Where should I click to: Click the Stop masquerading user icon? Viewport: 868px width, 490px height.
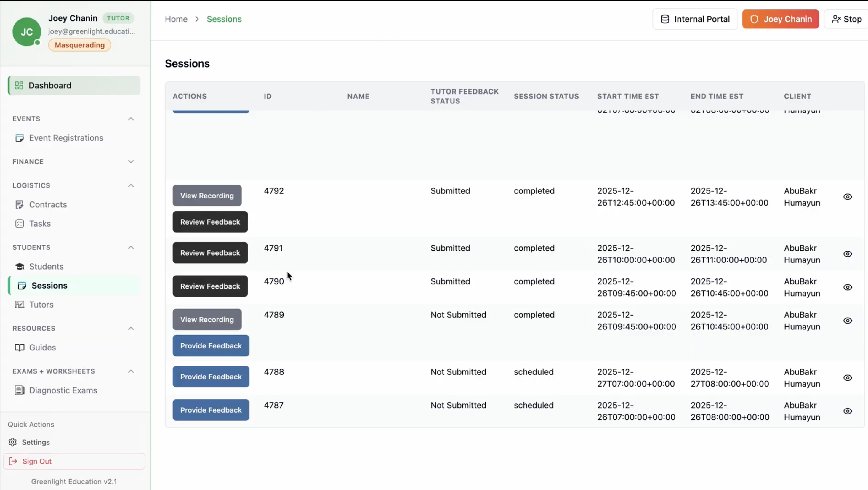click(x=836, y=19)
